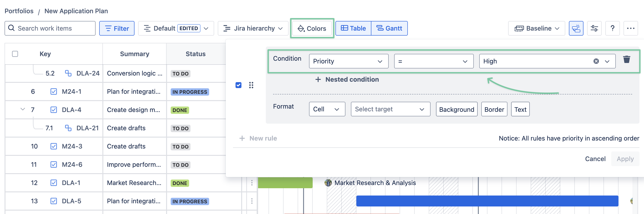Open the Priority condition field dropdown

[x=348, y=61]
